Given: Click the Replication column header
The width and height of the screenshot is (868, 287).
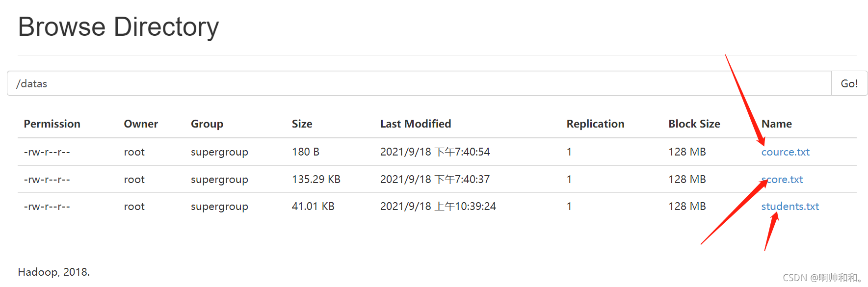Looking at the screenshot, I should pyautogui.click(x=595, y=124).
